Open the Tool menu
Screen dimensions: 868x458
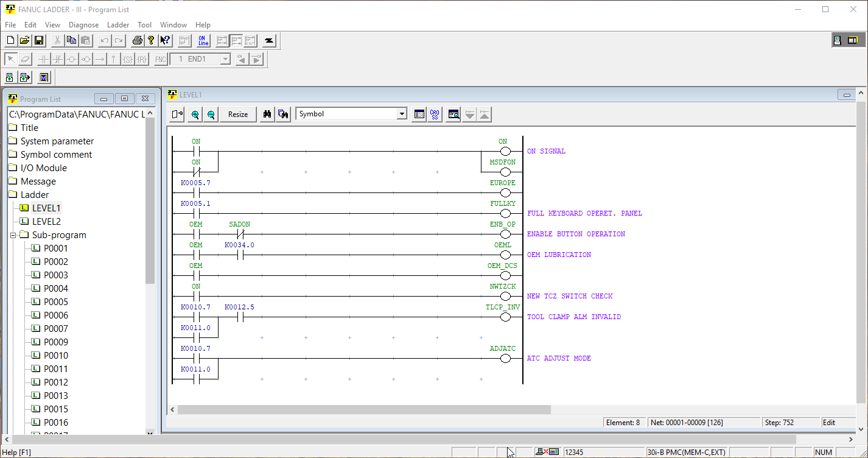coord(145,25)
